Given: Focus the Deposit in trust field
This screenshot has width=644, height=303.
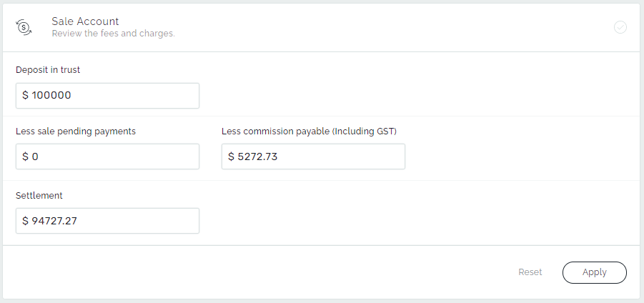Looking at the screenshot, I should click(x=107, y=96).
